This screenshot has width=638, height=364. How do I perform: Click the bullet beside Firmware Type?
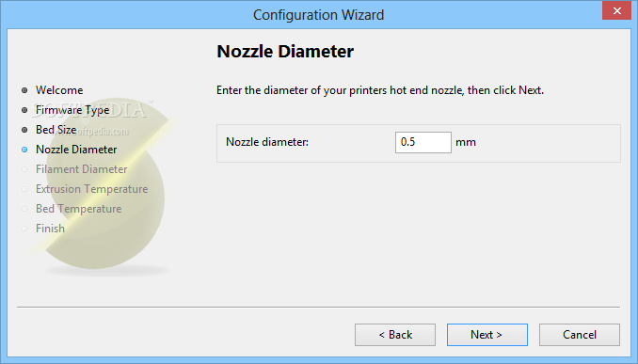tap(24, 110)
